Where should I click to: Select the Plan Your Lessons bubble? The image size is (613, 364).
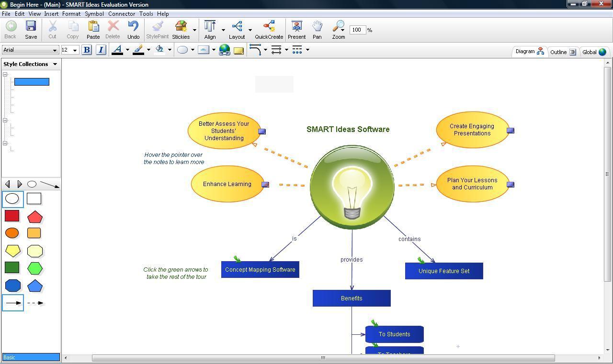tap(472, 184)
